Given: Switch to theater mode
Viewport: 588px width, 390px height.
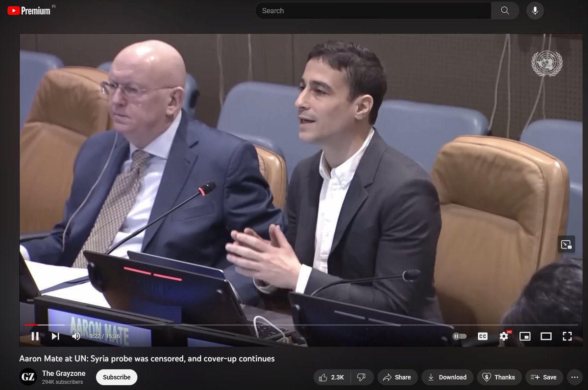Looking at the screenshot, I should point(546,336).
